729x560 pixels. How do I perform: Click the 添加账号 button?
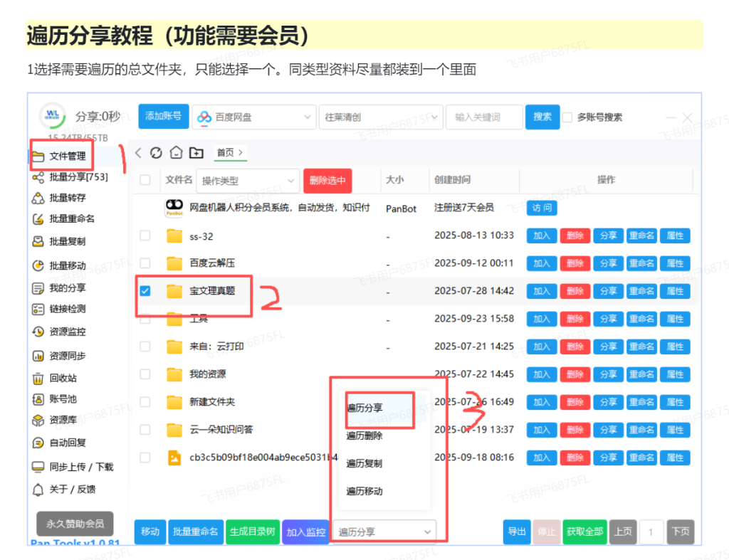coord(163,117)
